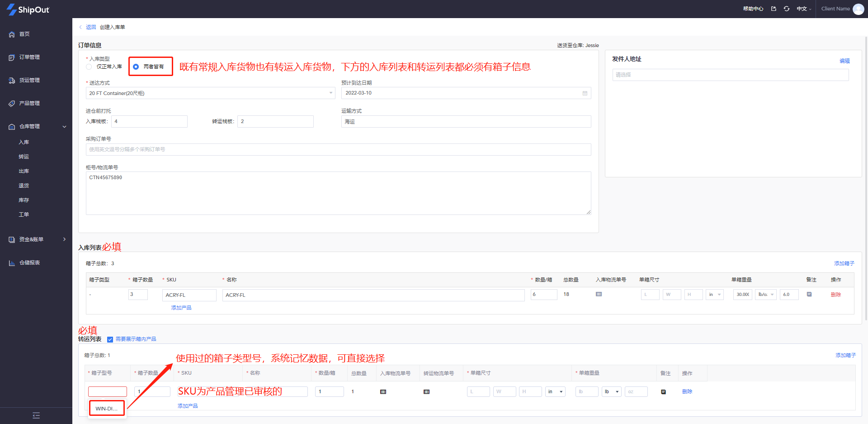Click the 采购订单号 input field
The height and width of the screenshot is (424, 868).
tap(338, 149)
